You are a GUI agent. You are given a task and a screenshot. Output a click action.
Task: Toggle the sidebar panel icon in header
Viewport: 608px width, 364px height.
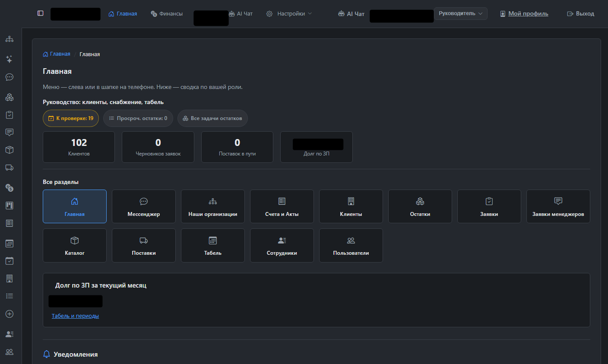coord(41,13)
